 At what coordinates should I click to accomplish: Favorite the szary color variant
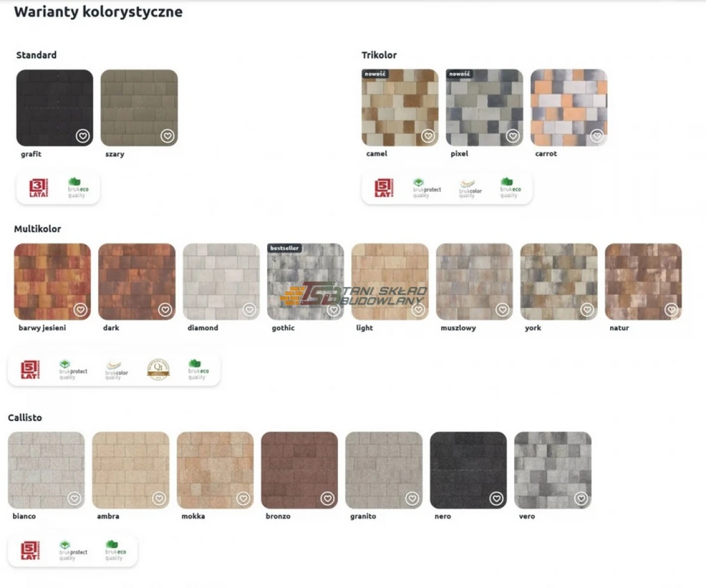coord(168,136)
